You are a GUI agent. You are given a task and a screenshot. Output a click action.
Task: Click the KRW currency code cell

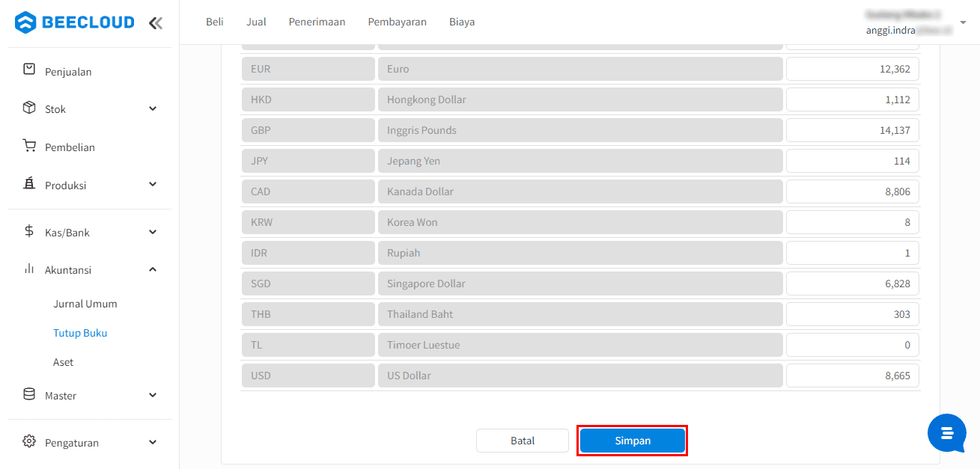(308, 222)
